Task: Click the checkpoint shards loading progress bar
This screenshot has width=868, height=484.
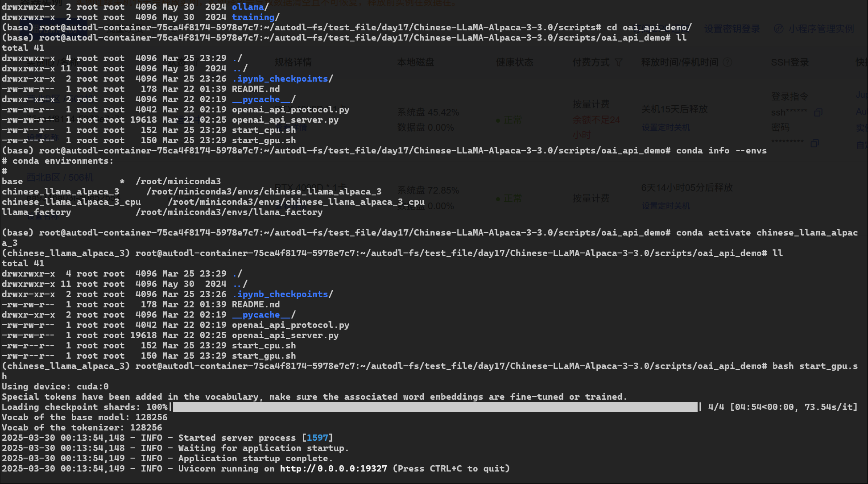Action: 435,407
